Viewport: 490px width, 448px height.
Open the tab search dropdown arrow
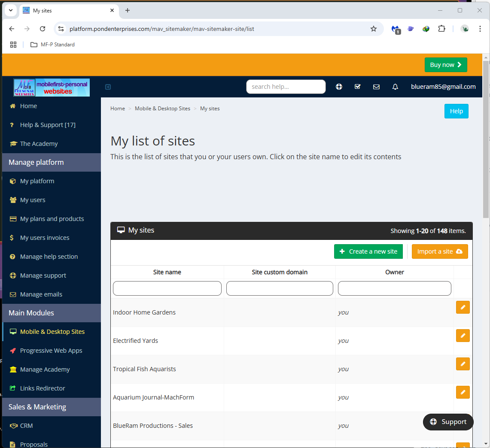coord(11,10)
